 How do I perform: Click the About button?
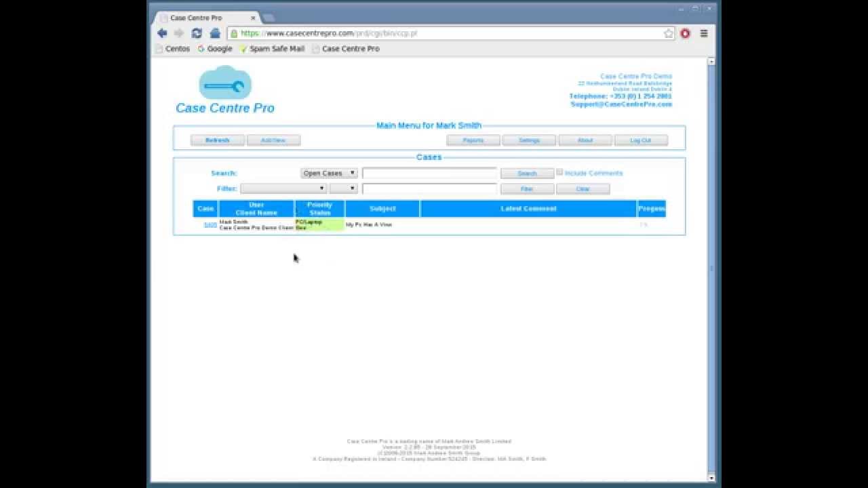click(x=585, y=140)
